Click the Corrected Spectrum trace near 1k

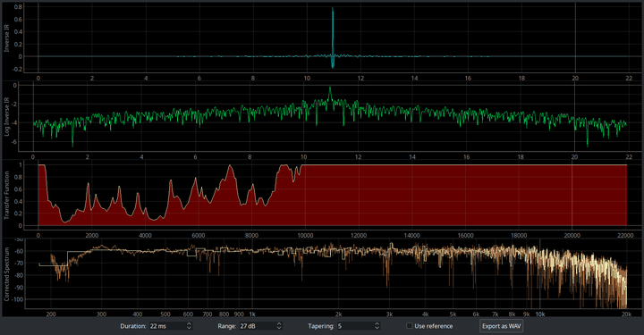(x=252, y=250)
